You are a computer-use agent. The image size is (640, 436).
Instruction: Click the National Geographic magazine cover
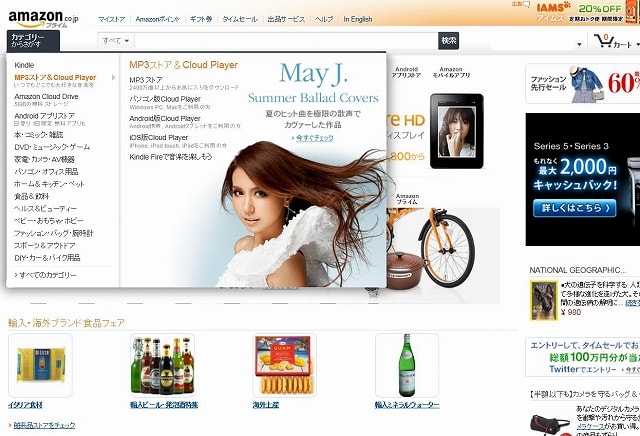(543, 300)
